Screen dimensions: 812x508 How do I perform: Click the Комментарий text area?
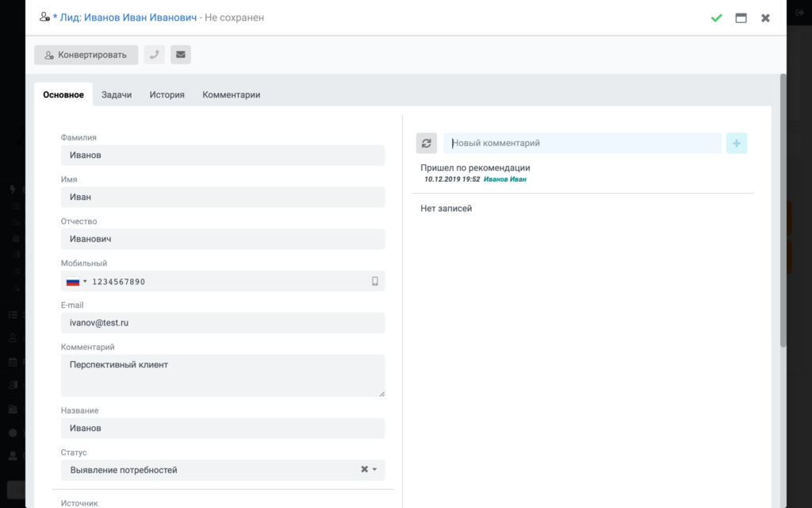223,375
